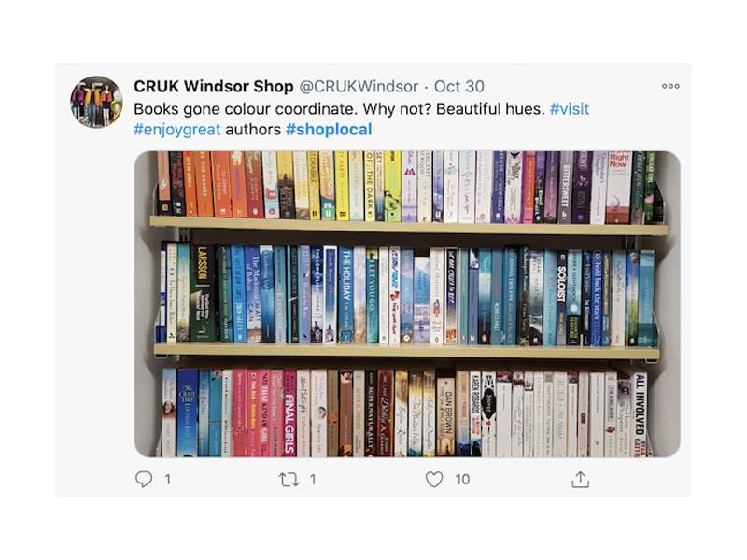Retweet this post with the retweet icon

(289, 480)
